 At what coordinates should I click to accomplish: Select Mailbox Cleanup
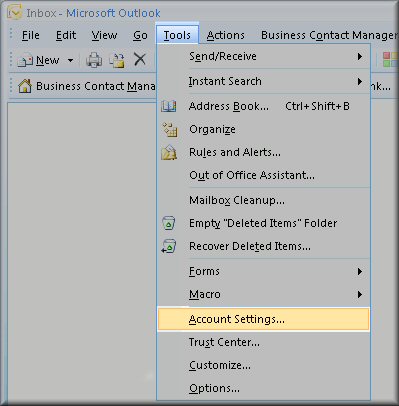(x=263, y=200)
